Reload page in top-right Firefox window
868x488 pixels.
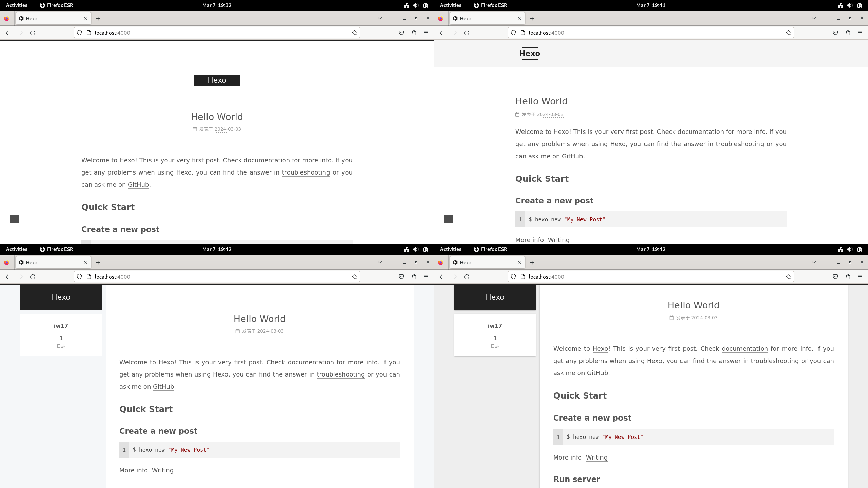[467, 33]
